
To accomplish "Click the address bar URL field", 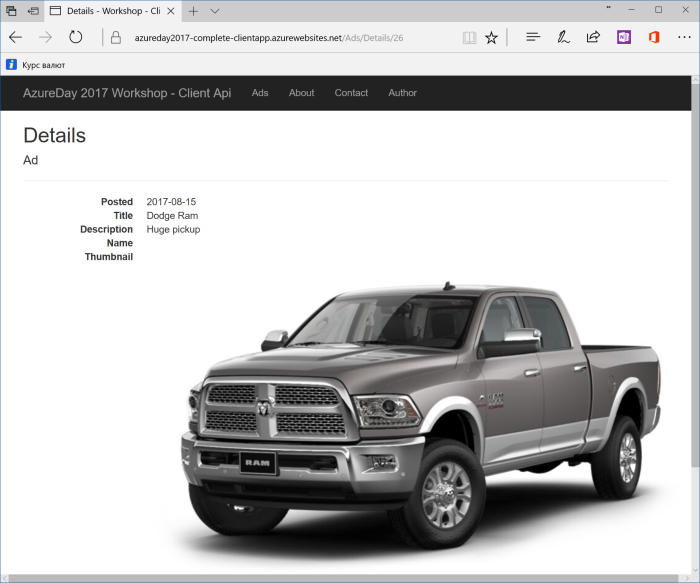I will click(x=269, y=38).
